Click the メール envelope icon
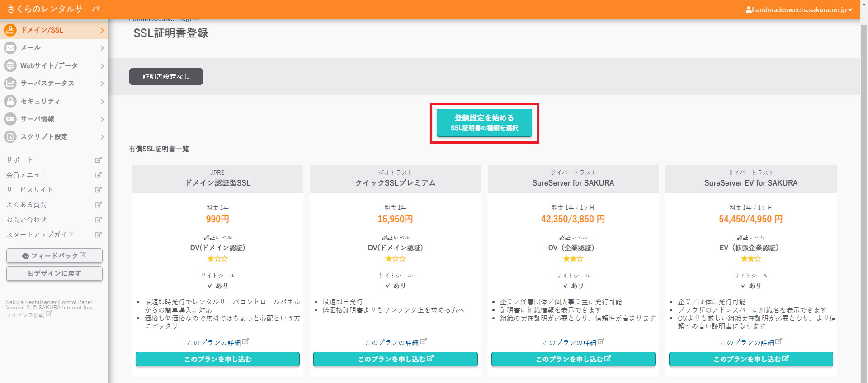 click(10, 48)
